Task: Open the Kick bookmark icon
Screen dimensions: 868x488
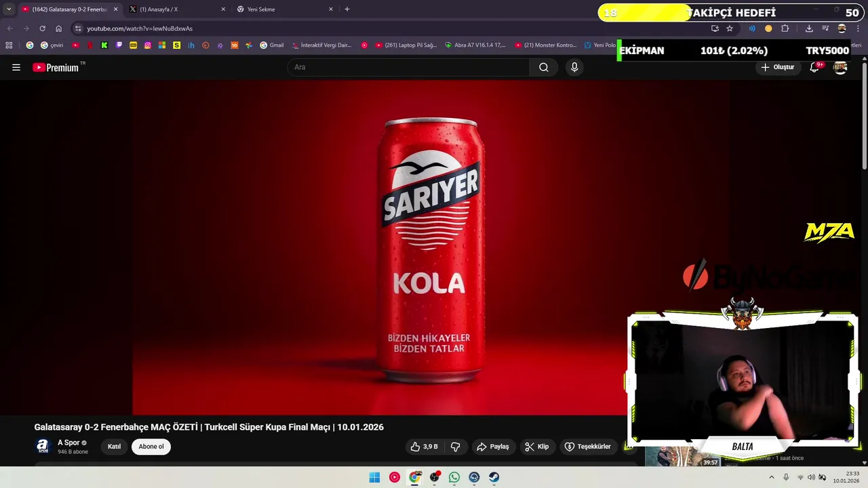Action: (x=104, y=45)
